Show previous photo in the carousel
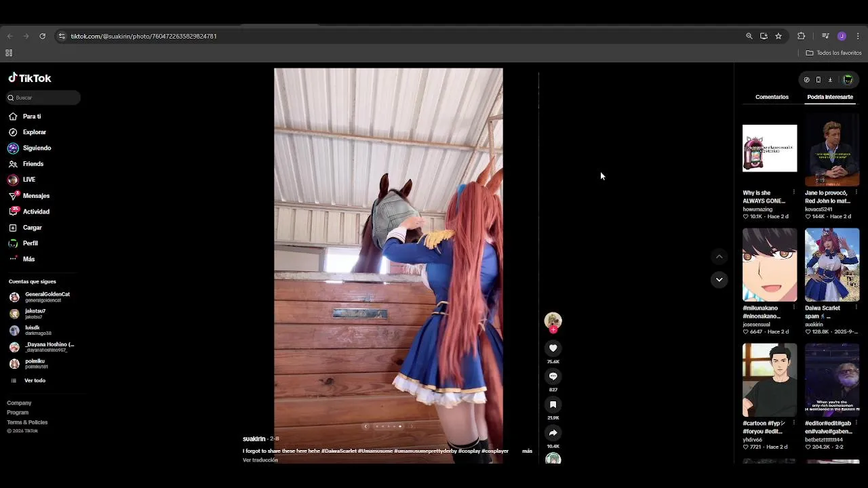 tap(366, 426)
